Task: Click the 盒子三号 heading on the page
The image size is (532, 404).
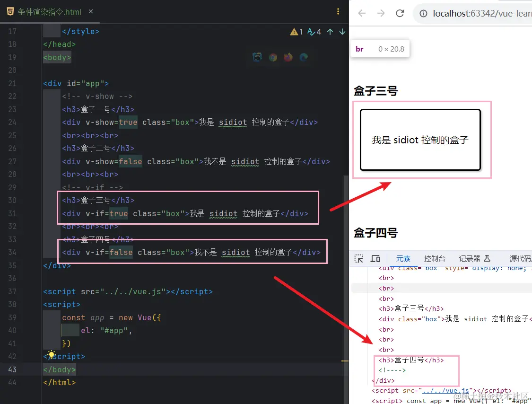Action: coord(375,91)
